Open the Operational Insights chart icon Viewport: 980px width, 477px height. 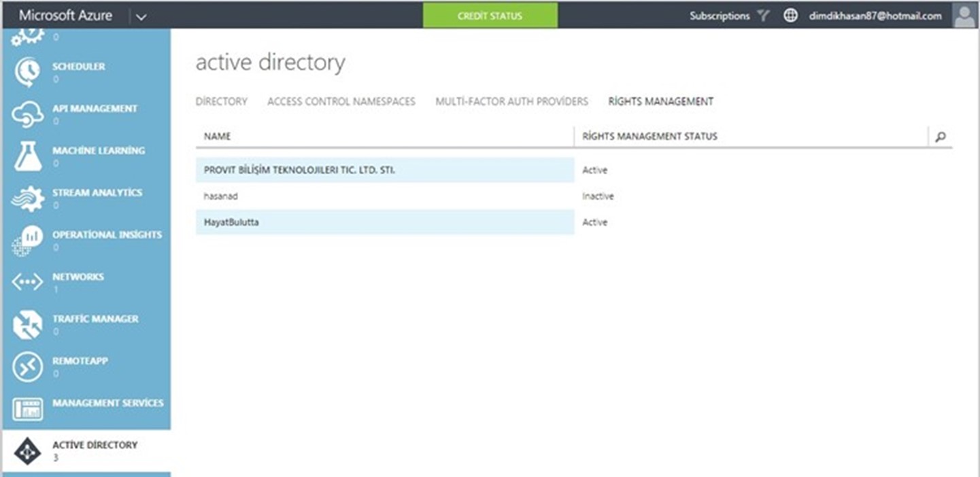tap(28, 241)
